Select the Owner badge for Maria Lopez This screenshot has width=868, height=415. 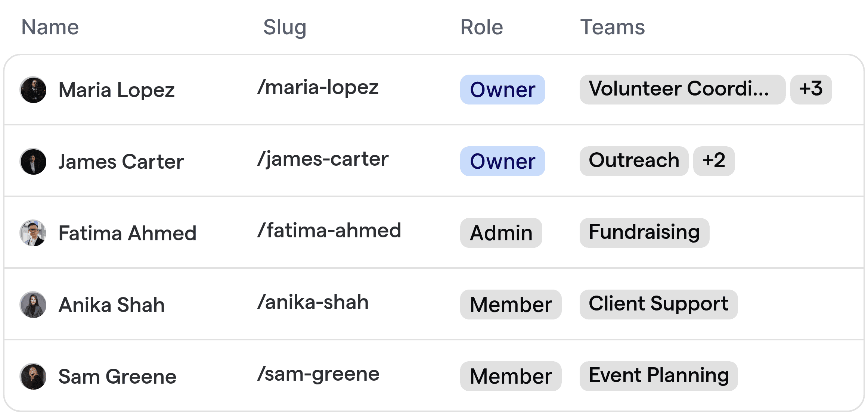click(502, 90)
